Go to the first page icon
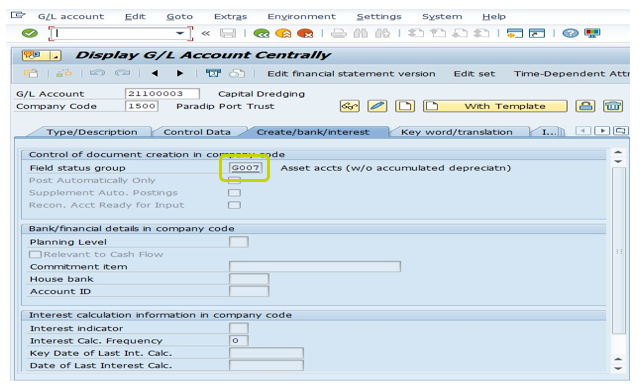Screen dimensions: 641x390 pyautogui.click(x=416, y=33)
